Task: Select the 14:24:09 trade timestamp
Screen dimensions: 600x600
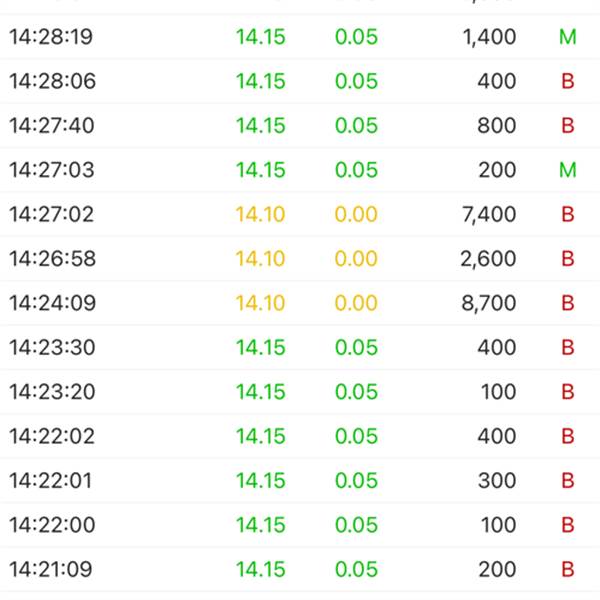Action: point(51,303)
